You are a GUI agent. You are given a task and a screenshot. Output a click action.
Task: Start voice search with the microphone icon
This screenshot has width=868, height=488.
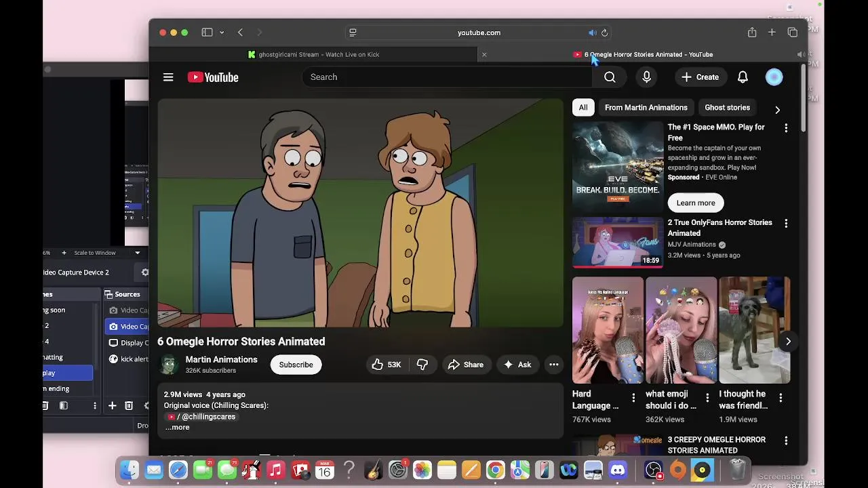click(646, 77)
